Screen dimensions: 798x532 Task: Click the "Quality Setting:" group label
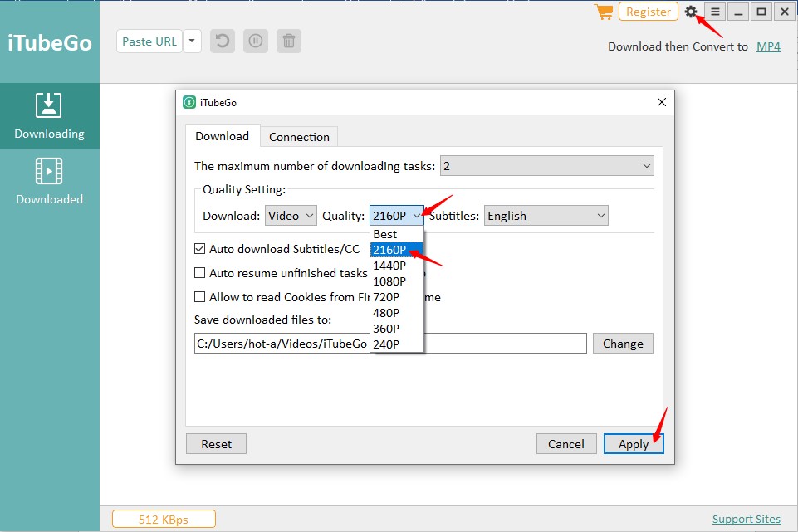click(x=244, y=189)
